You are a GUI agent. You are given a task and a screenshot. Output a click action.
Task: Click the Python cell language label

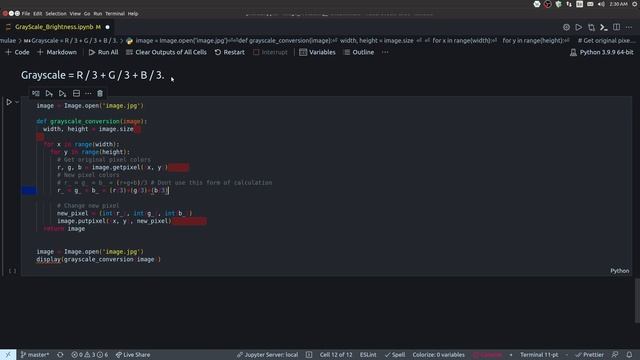coord(620,271)
